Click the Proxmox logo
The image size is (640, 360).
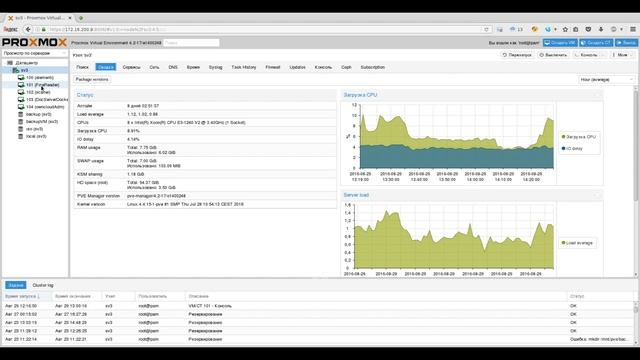(x=34, y=42)
